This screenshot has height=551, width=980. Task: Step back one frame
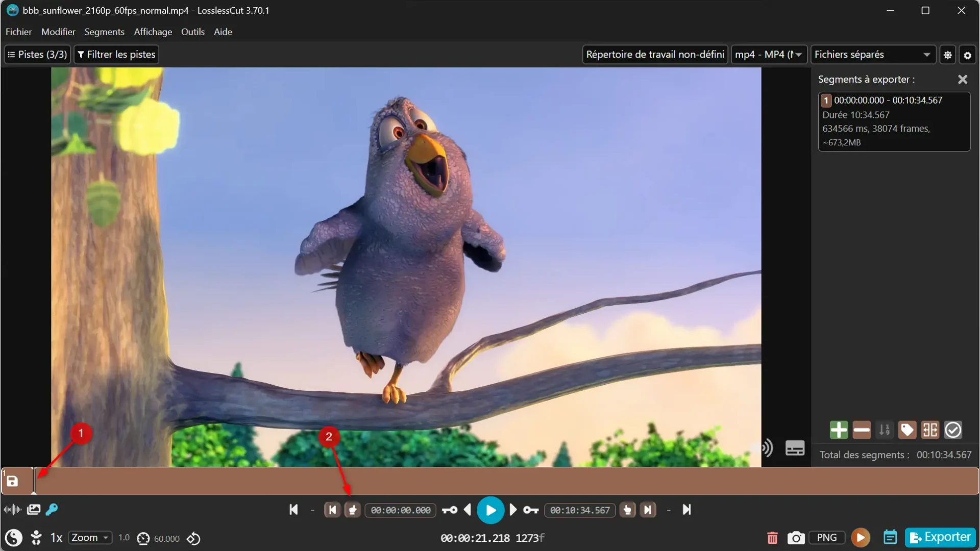467,510
